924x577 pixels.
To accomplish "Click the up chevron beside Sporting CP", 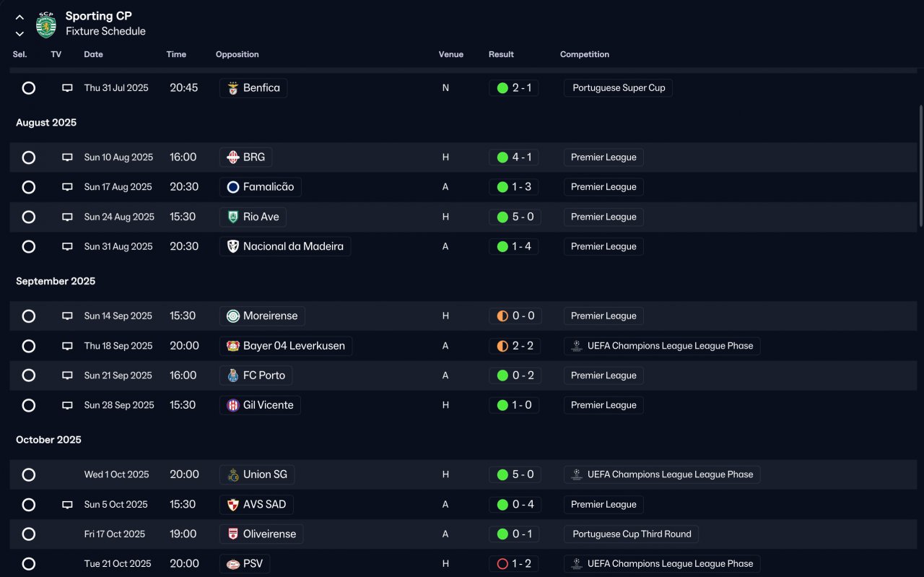I will (x=19, y=17).
